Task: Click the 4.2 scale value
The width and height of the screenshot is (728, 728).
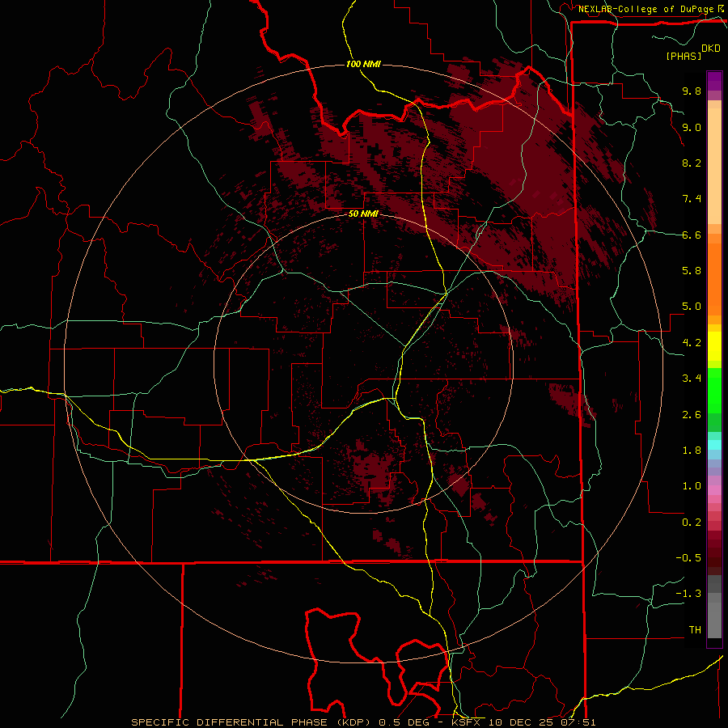Action: [x=692, y=343]
